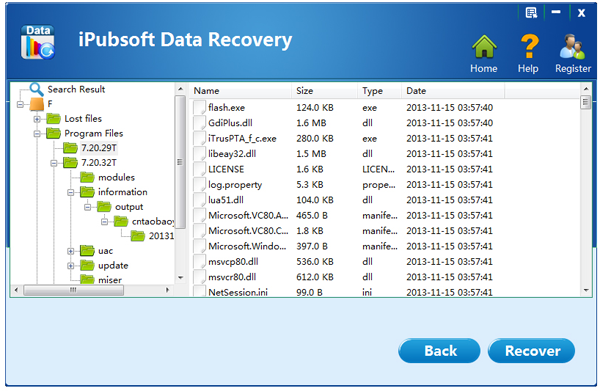
Task: Go to Home via the house icon
Action: [x=484, y=47]
